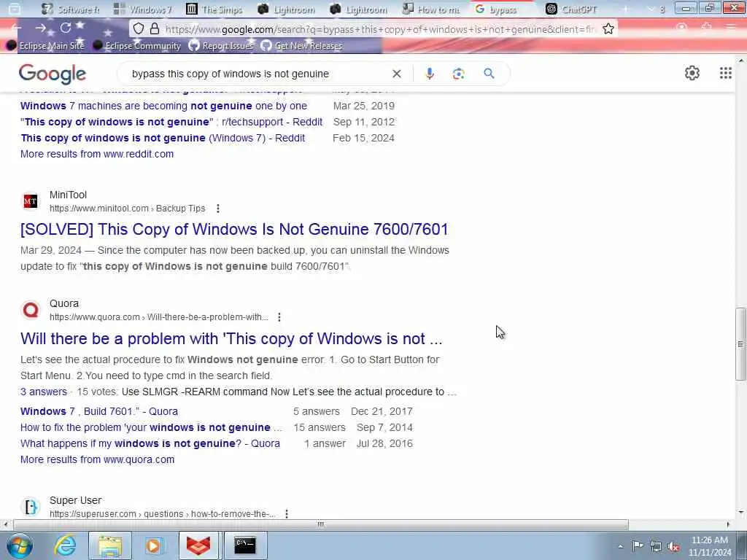Open the list all tabs dropdown

(x=651, y=9)
